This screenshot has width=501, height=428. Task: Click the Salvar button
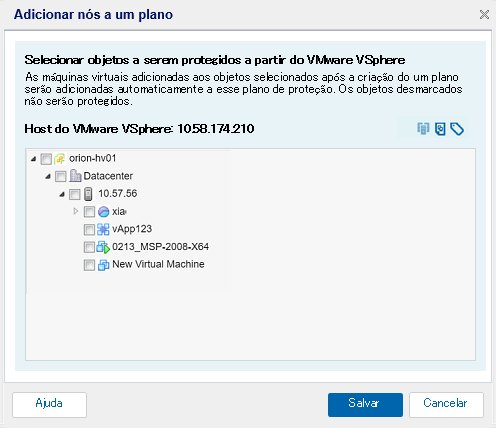[x=365, y=405]
